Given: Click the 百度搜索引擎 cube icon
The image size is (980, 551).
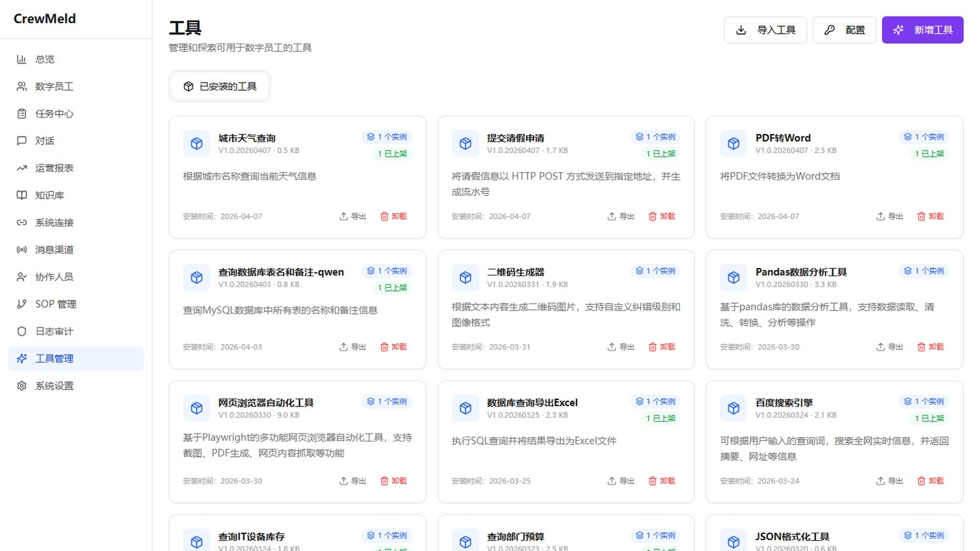Looking at the screenshot, I should [734, 408].
